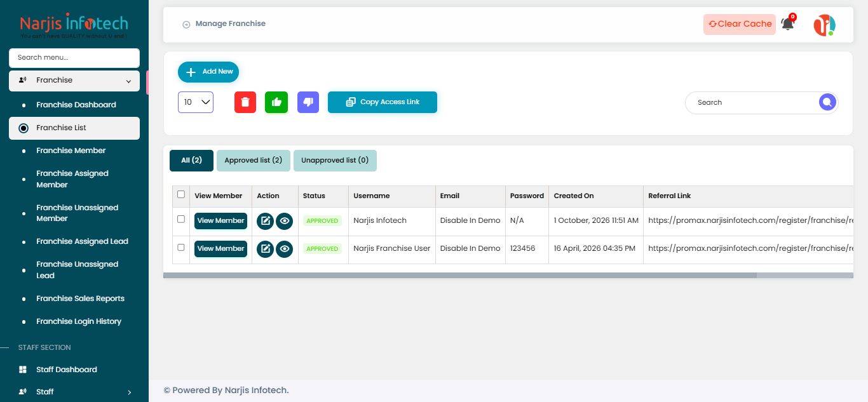Check the Narjis Infotech row checkbox

point(181,219)
